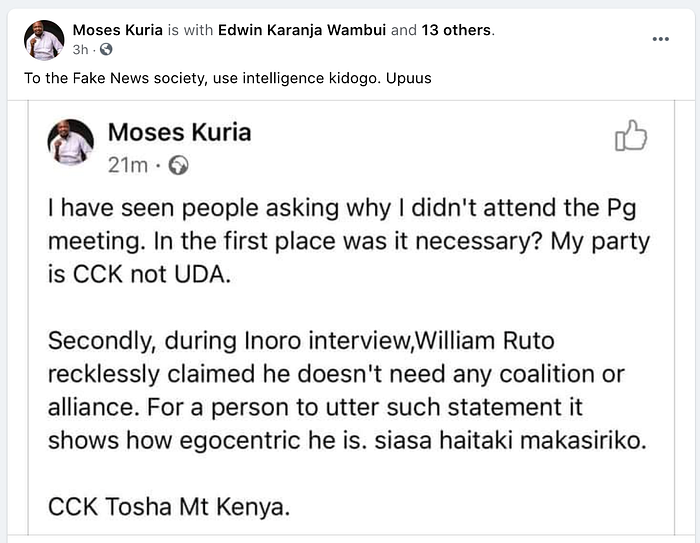Click the globe icon beside 21m
Screen dimensions: 700x543
[178, 164]
